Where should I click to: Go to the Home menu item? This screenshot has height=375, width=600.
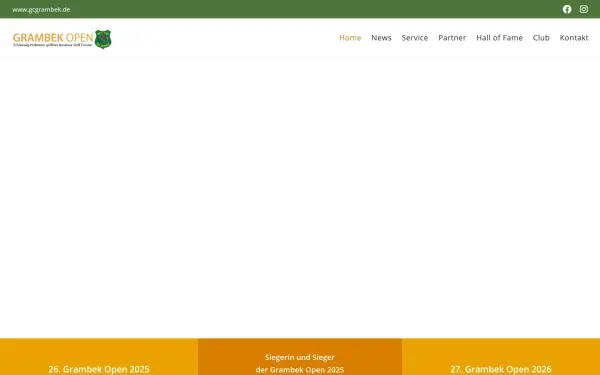(350, 38)
